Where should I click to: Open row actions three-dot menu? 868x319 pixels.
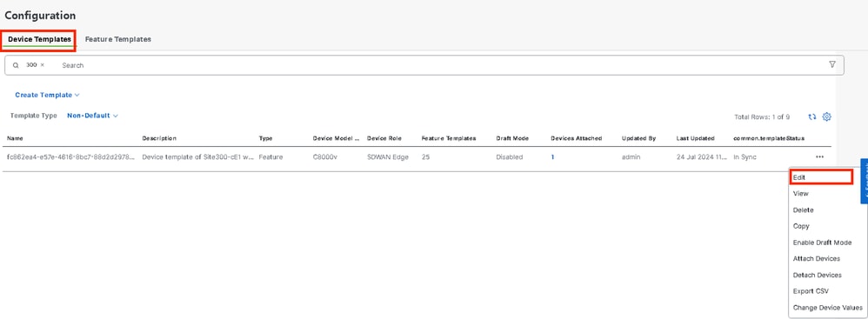click(x=819, y=157)
